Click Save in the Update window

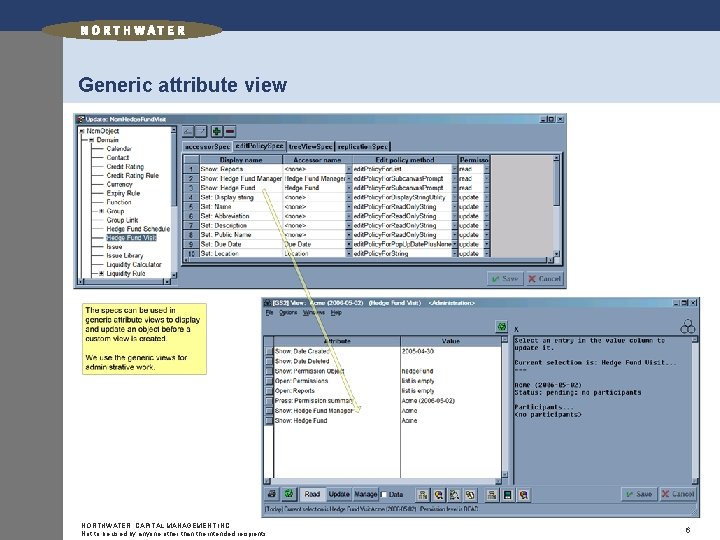(x=505, y=278)
